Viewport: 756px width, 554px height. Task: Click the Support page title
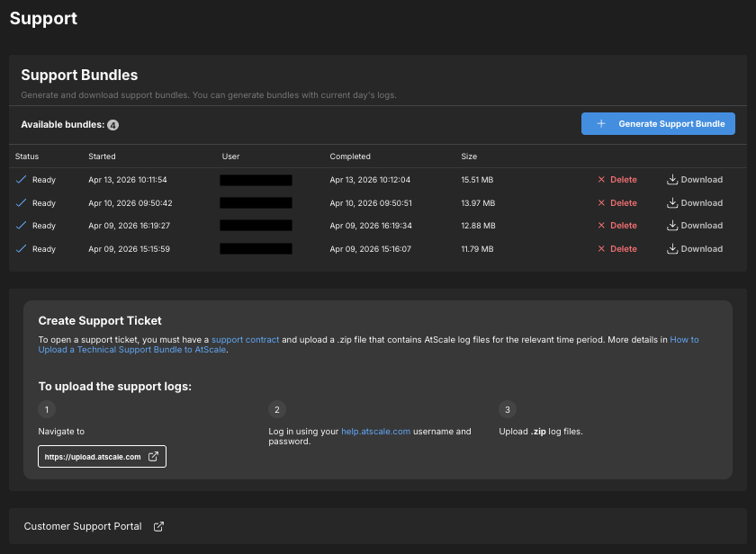43,18
